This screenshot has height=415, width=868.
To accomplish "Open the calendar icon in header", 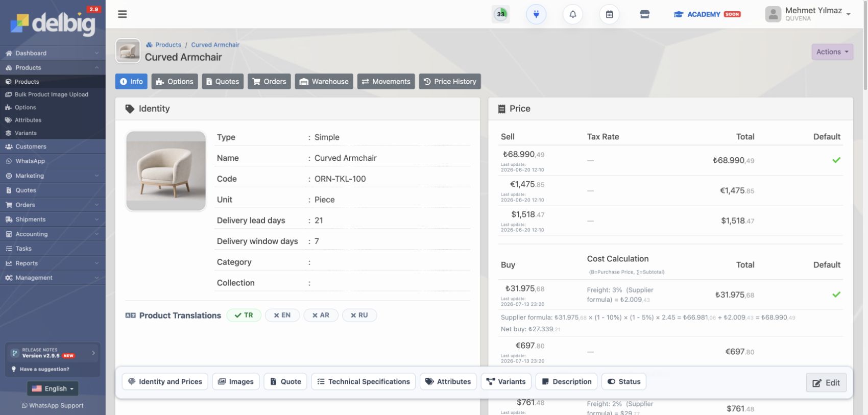I will pos(609,14).
